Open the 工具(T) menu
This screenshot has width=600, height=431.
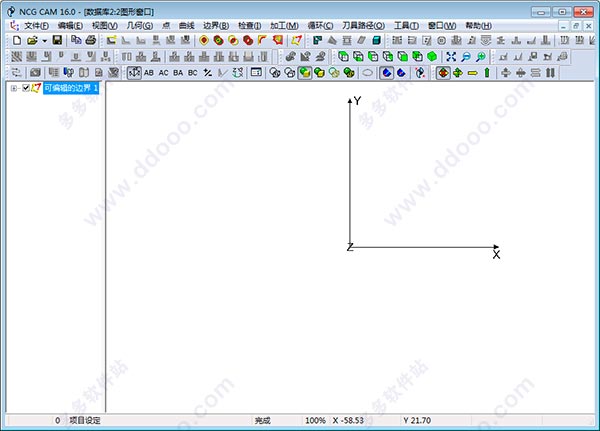pyautogui.click(x=406, y=26)
